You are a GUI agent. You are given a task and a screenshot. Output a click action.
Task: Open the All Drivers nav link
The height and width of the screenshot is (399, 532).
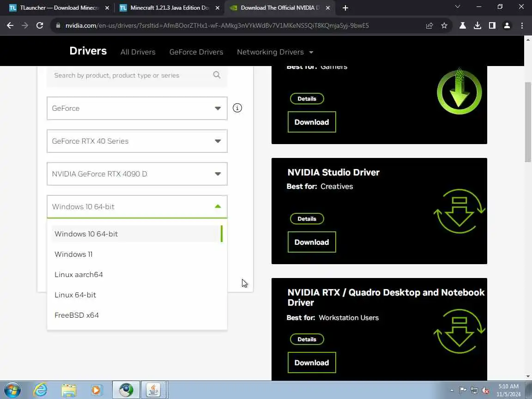point(138,52)
